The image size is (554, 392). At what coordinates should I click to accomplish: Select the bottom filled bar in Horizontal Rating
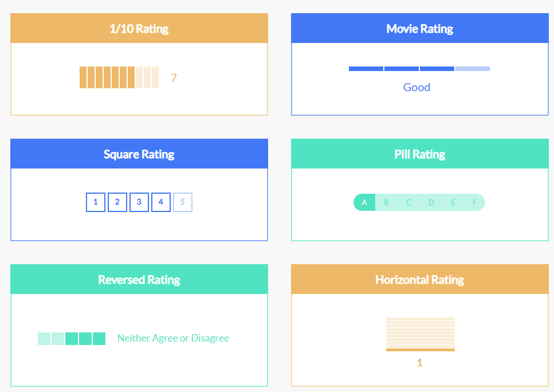(x=421, y=350)
